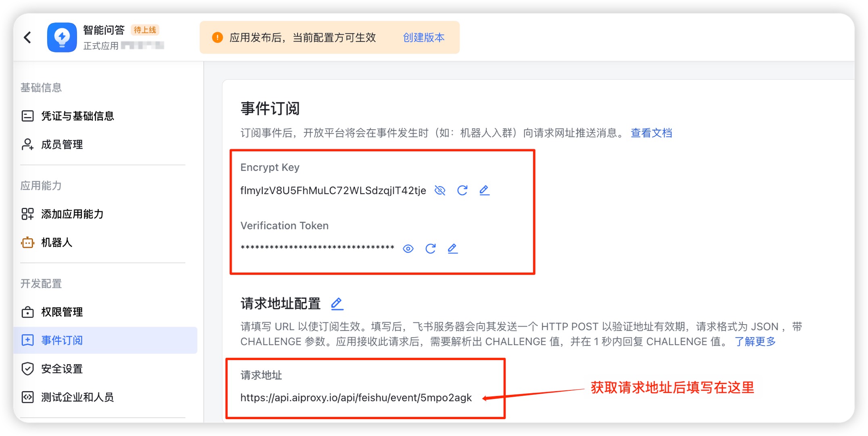Viewport: 868px width, 436px height.
Task: Click 创建版本 link in banner
Action: tap(423, 38)
